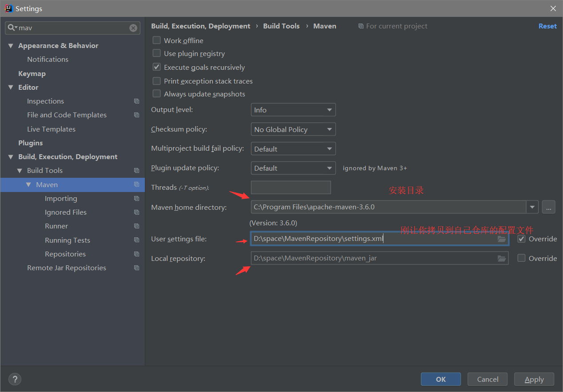Enable Use plugin registry checkbox

click(156, 53)
